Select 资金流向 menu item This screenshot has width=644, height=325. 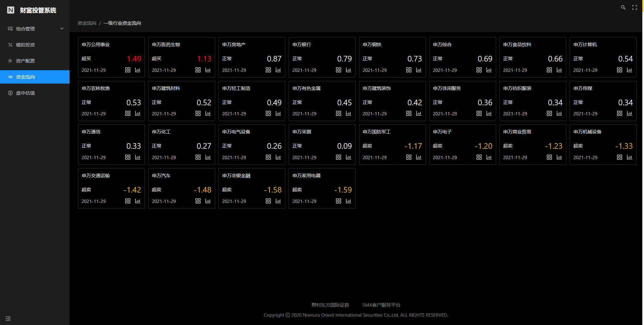(35, 77)
